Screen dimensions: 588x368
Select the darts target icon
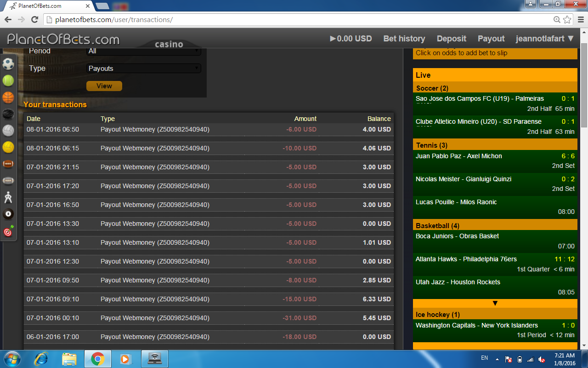(x=8, y=231)
